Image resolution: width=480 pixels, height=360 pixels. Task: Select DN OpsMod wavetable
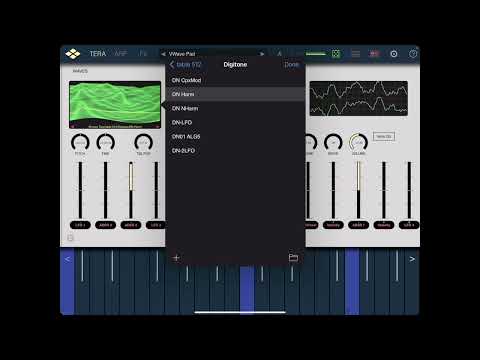click(235, 80)
